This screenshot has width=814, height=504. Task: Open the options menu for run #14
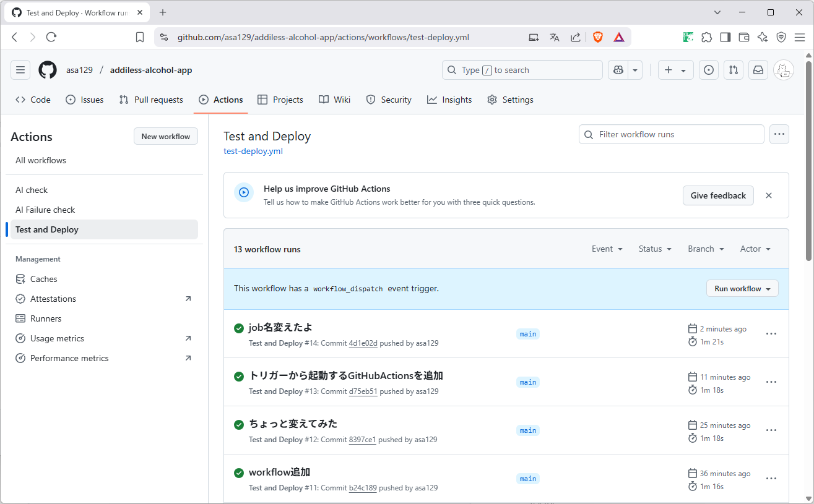pyautogui.click(x=771, y=334)
